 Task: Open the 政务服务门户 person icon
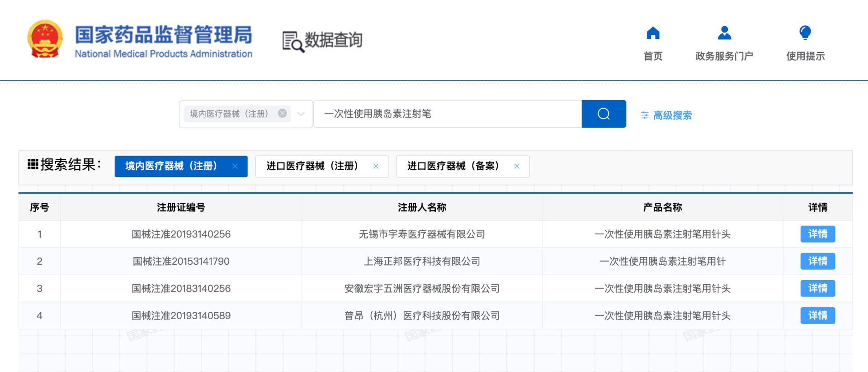point(724,33)
